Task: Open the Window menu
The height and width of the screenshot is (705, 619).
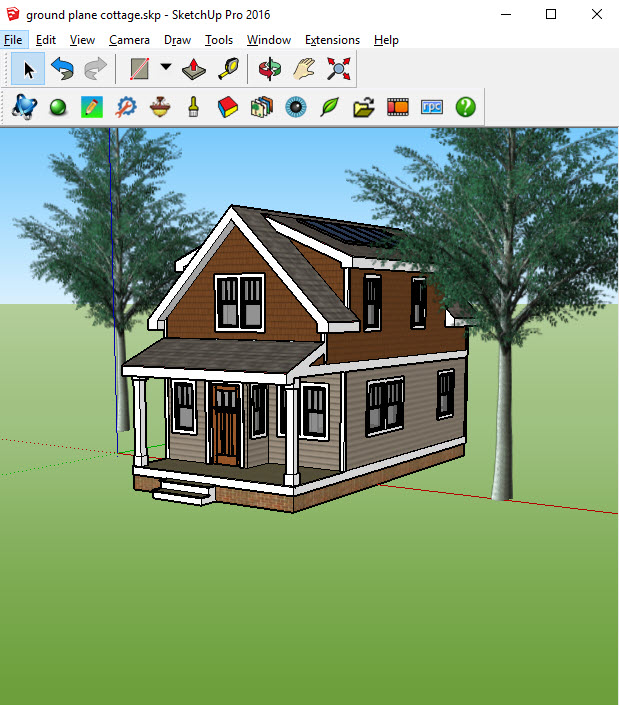Action: (x=269, y=40)
